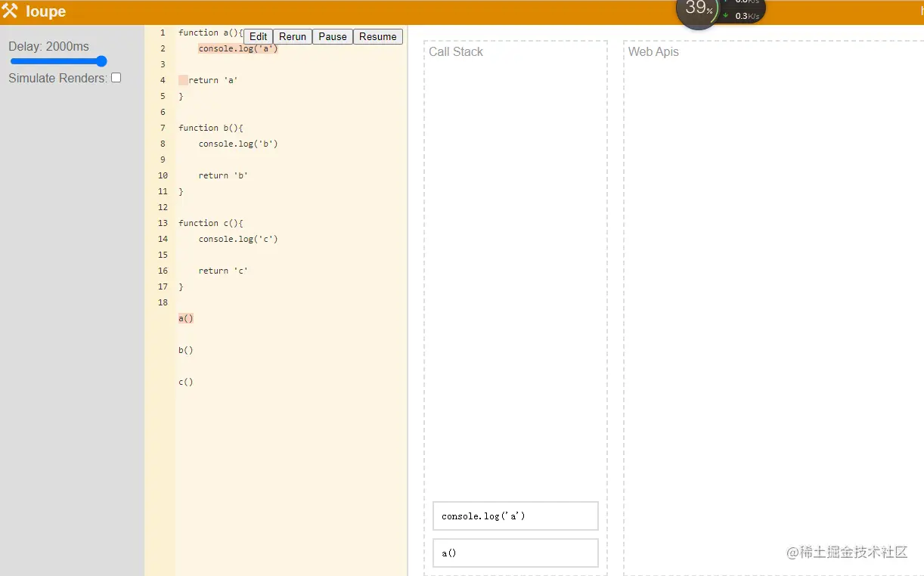Click line number 18 in gutter
Image resolution: width=924 pixels, height=576 pixels.
163,302
